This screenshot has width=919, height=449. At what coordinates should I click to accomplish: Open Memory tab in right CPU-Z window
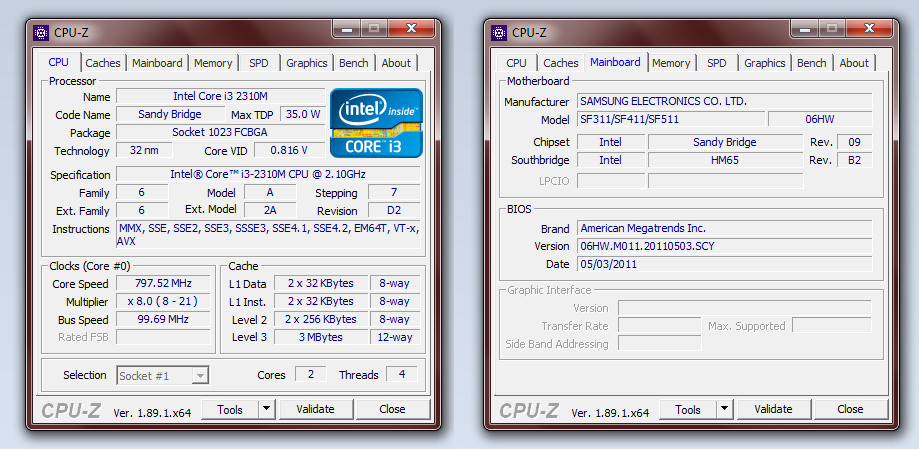(670, 63)
